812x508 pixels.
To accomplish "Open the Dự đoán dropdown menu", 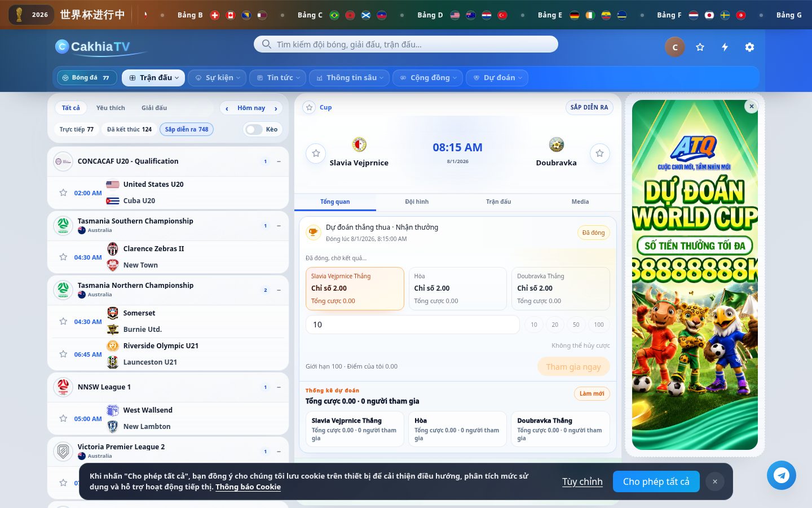I will click(x=497, y=78).
